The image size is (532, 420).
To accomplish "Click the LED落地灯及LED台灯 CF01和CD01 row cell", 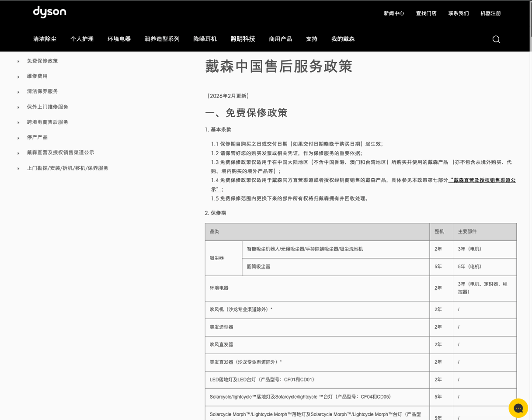I will pyautogui.click(x=317, y=379).
